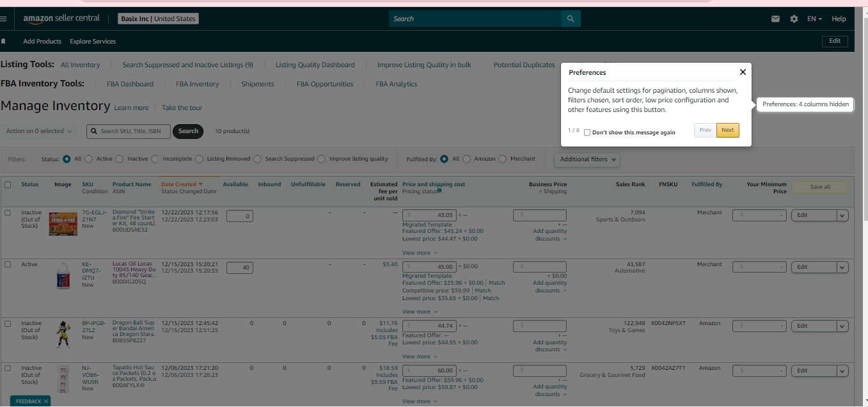The height and width of the screenshot is (407, 868).
Task: Open Edit dropdown arrow for Dragon Ball row
Action: coord(842,326)
